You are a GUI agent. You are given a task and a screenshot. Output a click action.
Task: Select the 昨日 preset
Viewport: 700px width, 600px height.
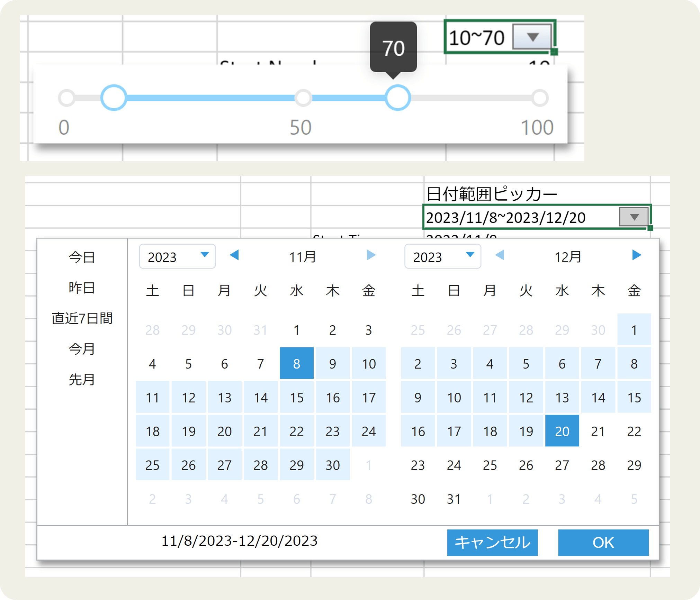(x=82, y=288)
